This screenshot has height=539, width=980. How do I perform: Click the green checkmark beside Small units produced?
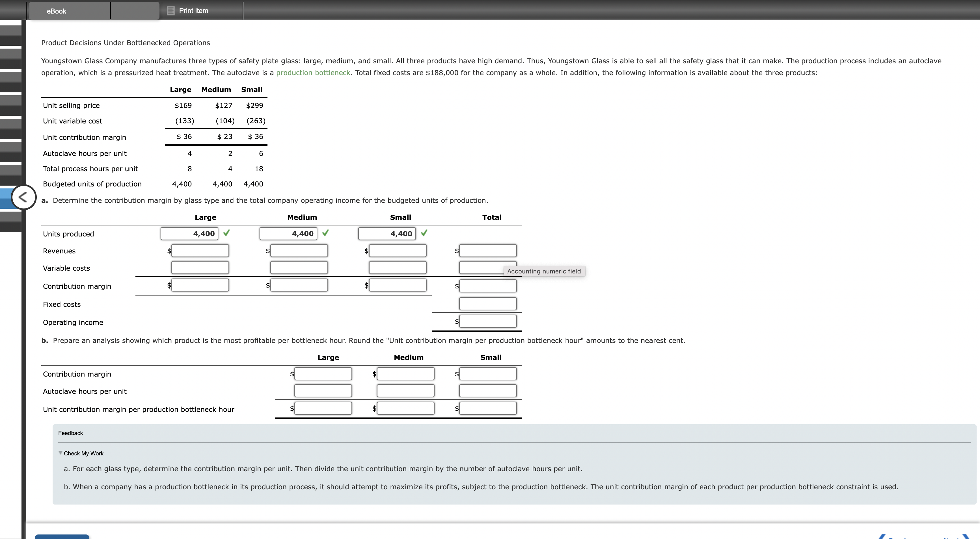tap(424, 233)
